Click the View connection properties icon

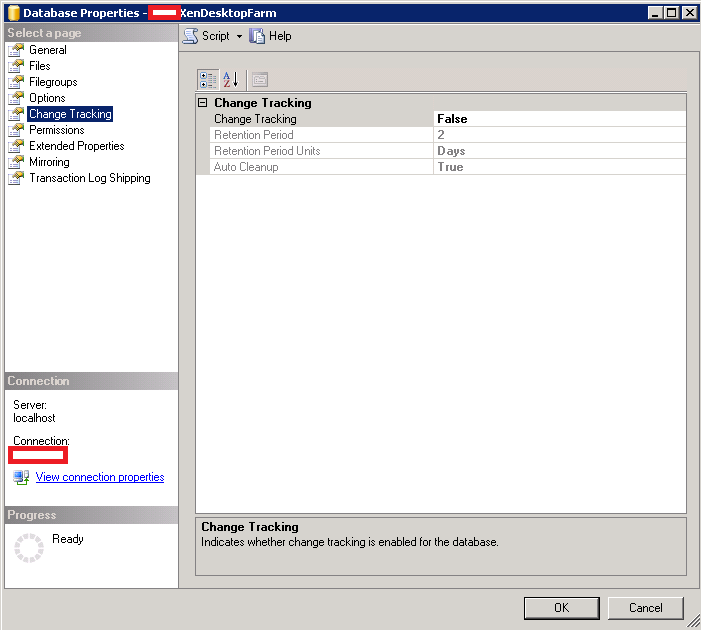tap(21, 478)
